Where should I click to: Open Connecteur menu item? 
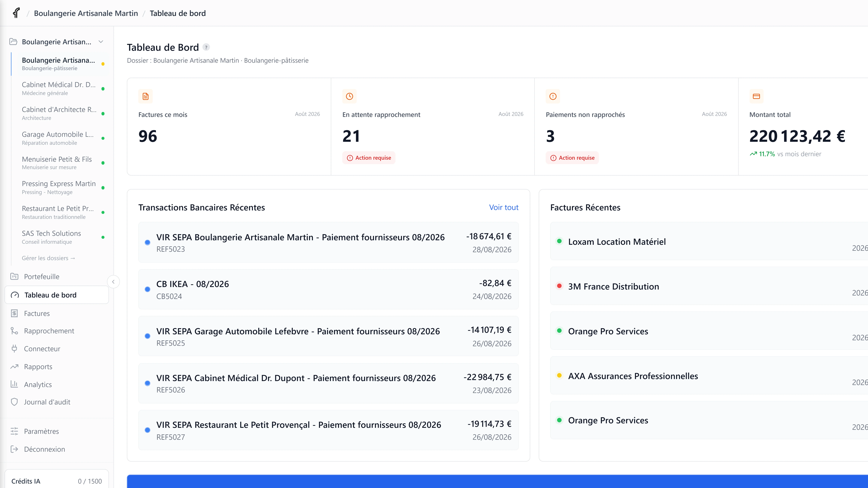[57, 349]
